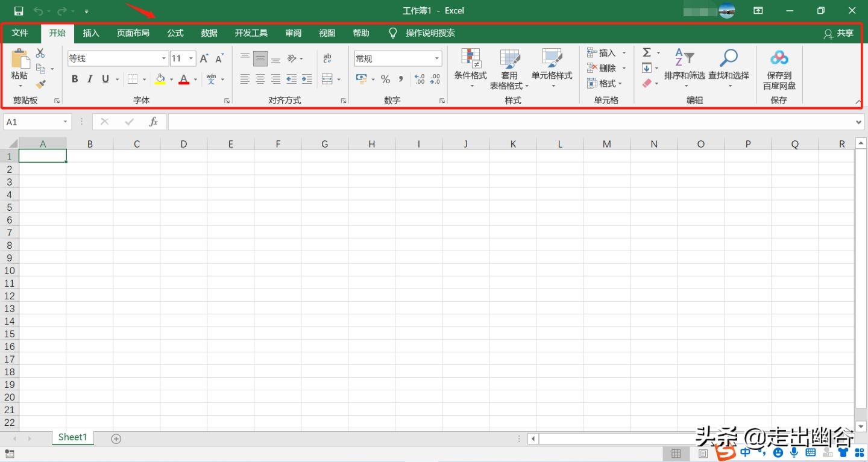Select the Sheet1 tab
Screen dimensions: 868x462
(x=73, y=437)
